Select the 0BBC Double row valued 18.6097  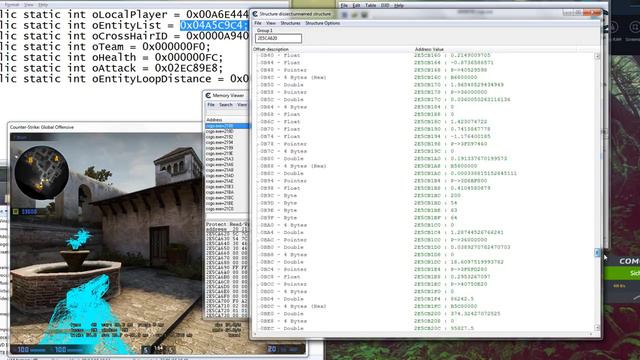[424, 262]
